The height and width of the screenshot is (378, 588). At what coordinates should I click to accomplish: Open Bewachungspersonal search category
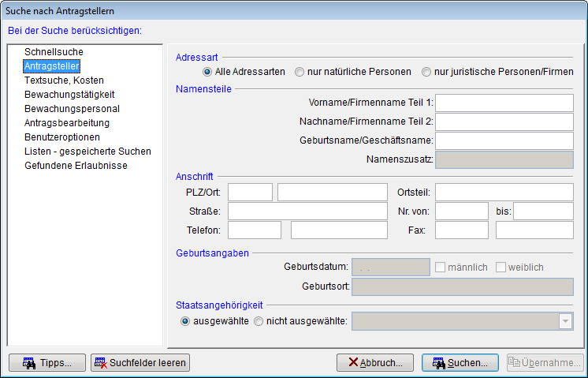pyautogui.click(x=72, y=109)
